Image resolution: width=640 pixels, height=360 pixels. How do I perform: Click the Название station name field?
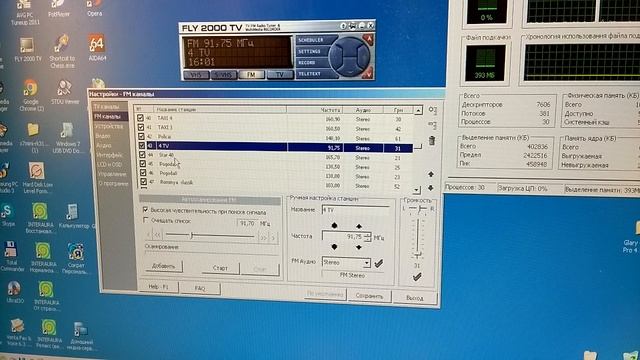356,209
